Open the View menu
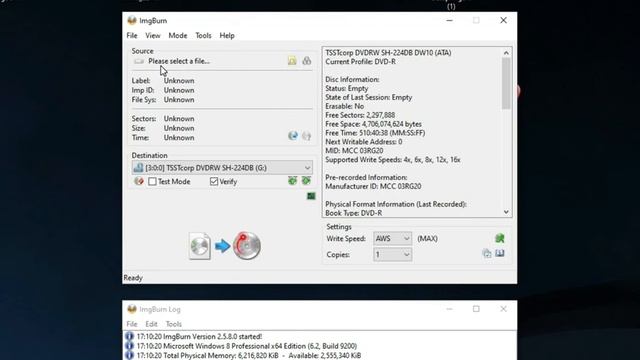This screenshot has width=640, height=360. [153, 36]
